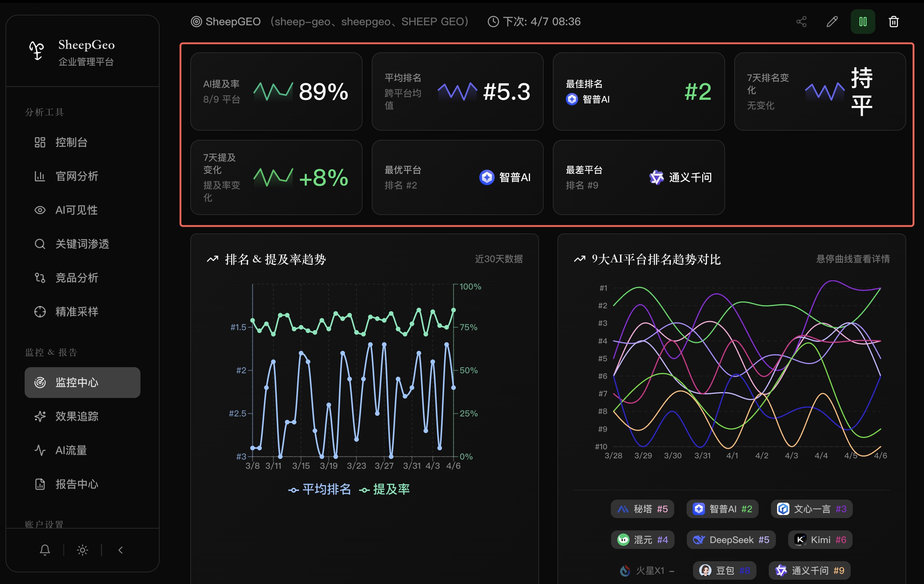The width and height of the screenshot is (924, 584).
Task: Go to AI可见性 page
Action: (83, 210)
